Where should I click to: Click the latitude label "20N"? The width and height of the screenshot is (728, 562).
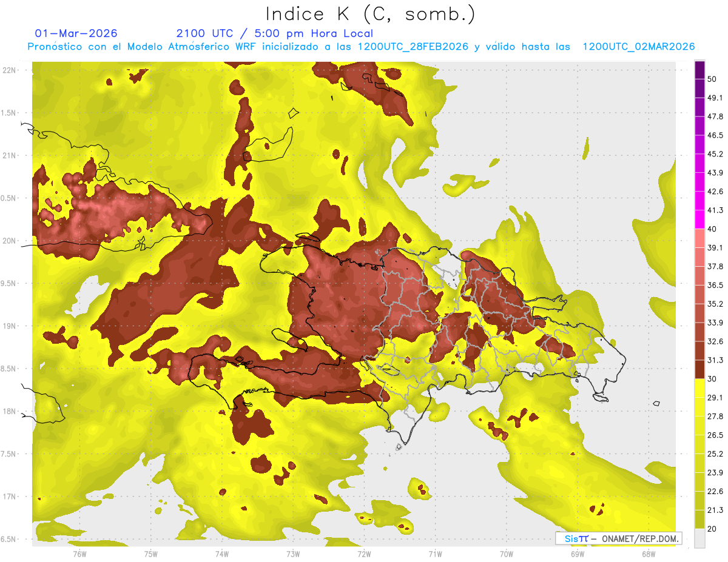click(10, 241)
